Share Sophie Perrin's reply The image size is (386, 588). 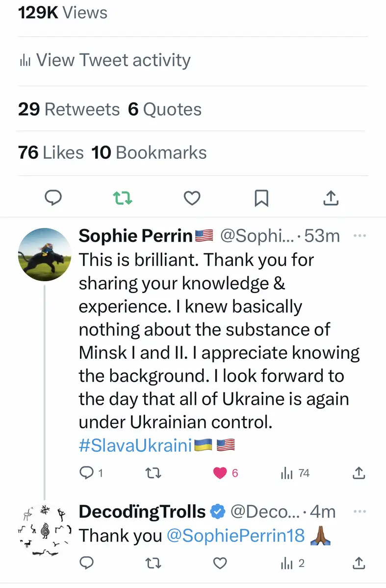tap(359, 473)
